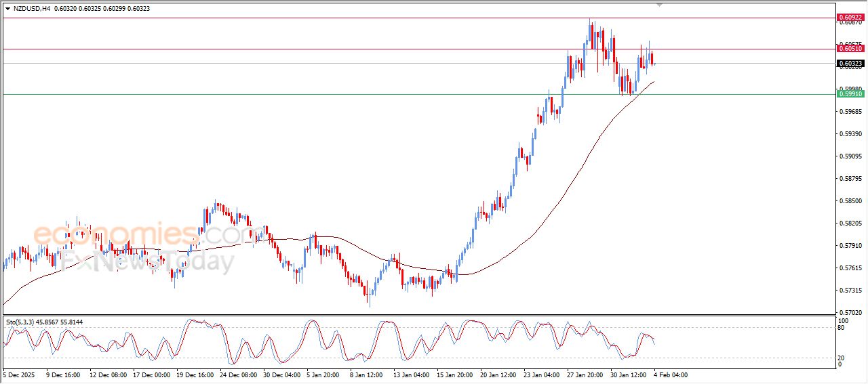This screenshot has width=868, height=384.
Task: Click the black 0.60323 current price label
Action: (850, 64)
